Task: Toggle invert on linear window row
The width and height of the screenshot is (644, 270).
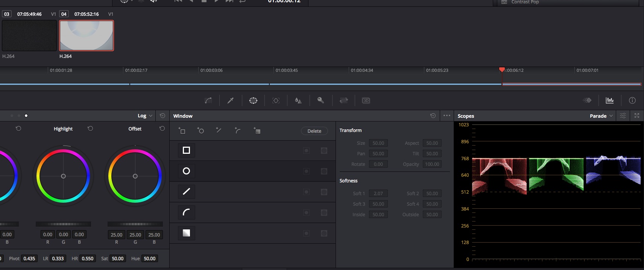Action: tap(307, 150)
